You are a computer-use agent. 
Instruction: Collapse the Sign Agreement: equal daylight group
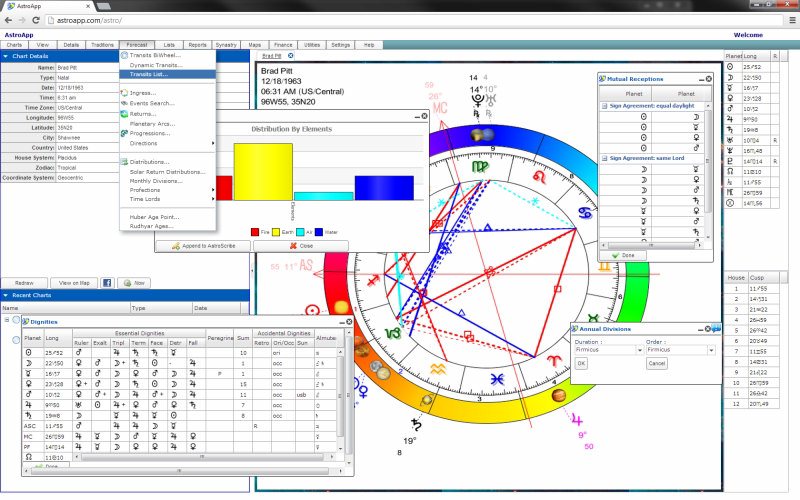point(603,105)
